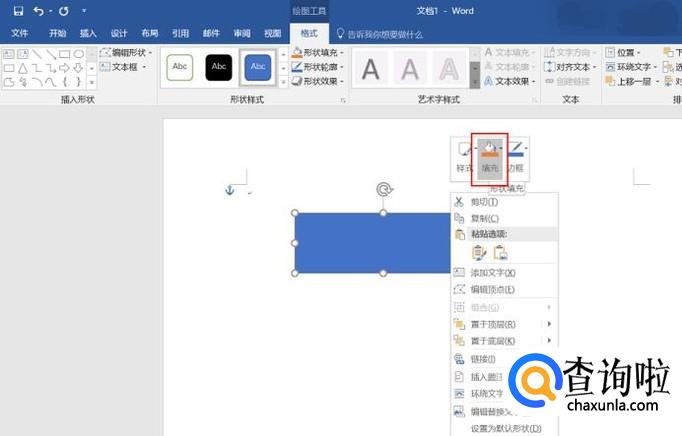Click the keep source formatting paste icon
The width and height of the screenshot is (682, 436).
[479, 253]
